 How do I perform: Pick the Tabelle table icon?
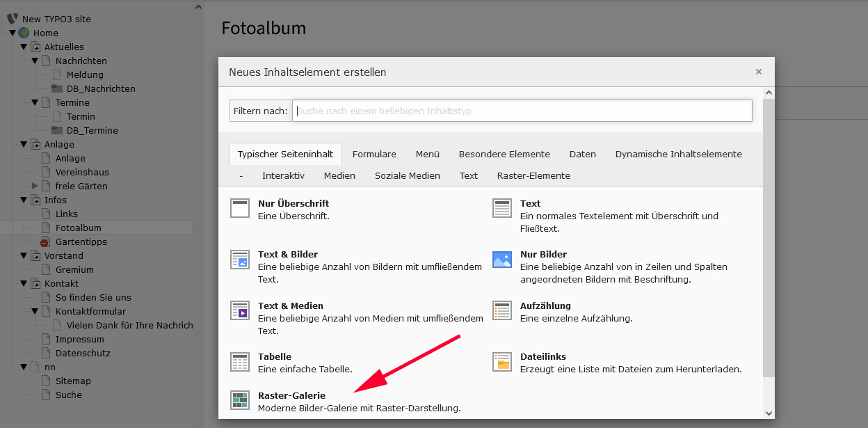click(240, 361)
